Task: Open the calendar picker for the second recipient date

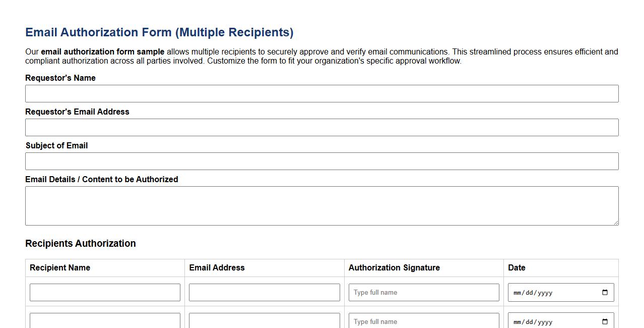Action: click(604, 321)
